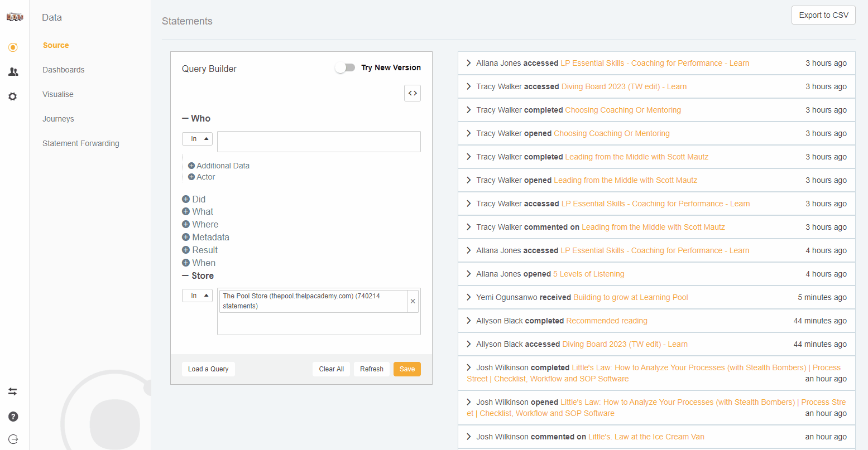Image resolution: width=868 pixels, height=450 pixels.
Task: Save the current query
Action: pos(407,369)
